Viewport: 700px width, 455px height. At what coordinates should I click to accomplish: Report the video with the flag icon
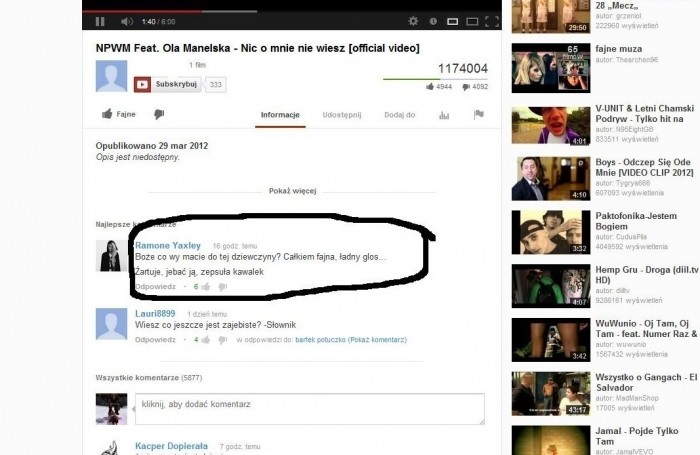tap(478, 115)
